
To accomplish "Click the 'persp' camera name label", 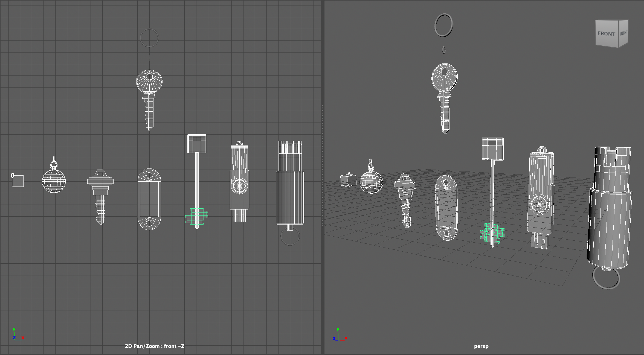I will [x=481, y=346].
